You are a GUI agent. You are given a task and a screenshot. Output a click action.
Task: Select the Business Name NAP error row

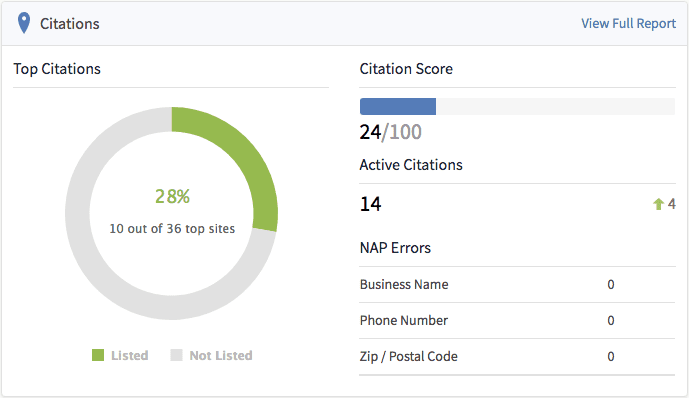(x=517, y=285)
